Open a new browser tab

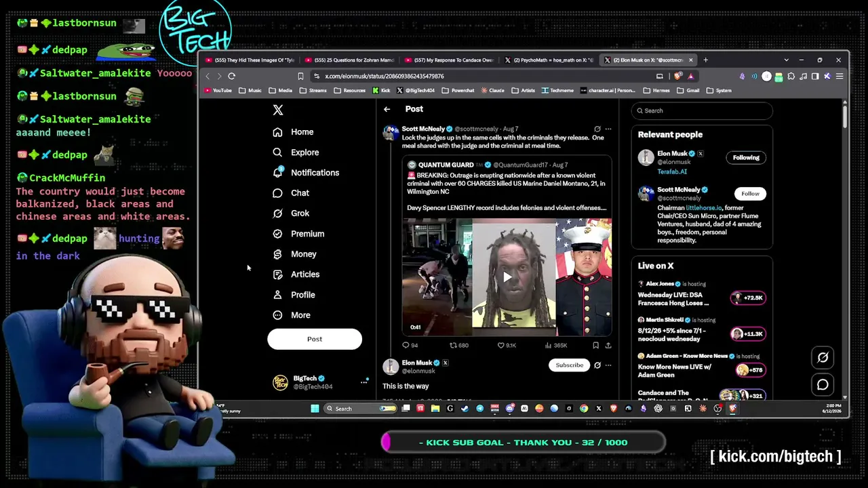705,60
